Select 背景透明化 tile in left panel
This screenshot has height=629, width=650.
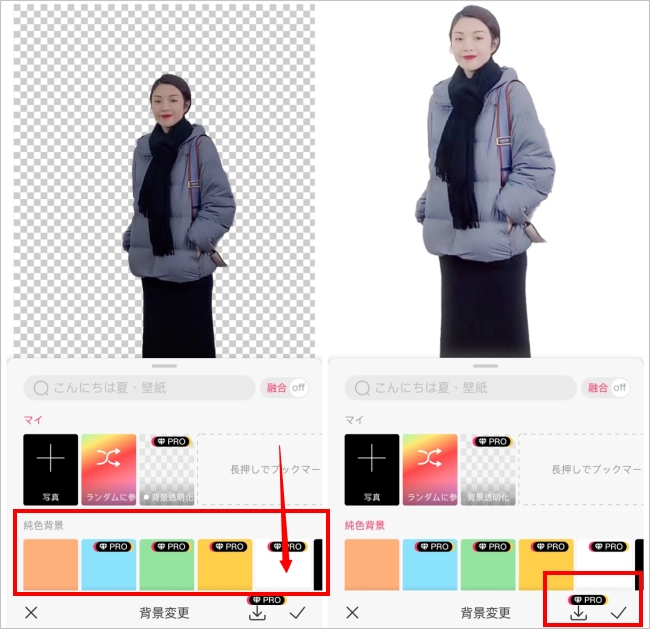click(167, 469)
